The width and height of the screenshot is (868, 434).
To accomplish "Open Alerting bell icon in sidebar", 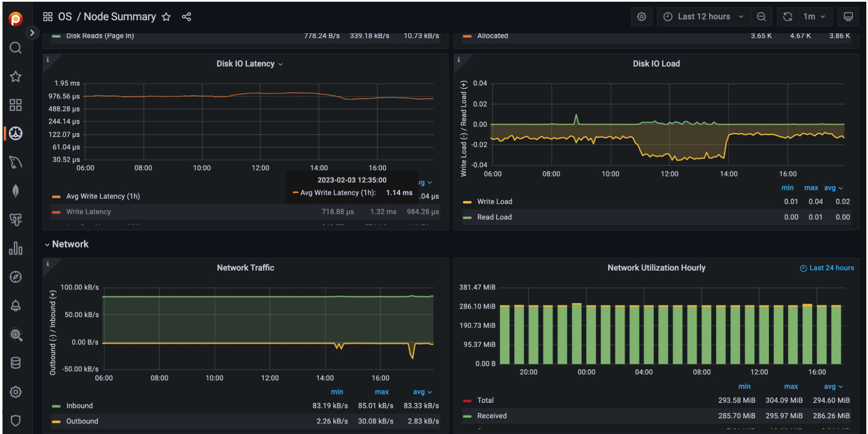I will 16,306.
